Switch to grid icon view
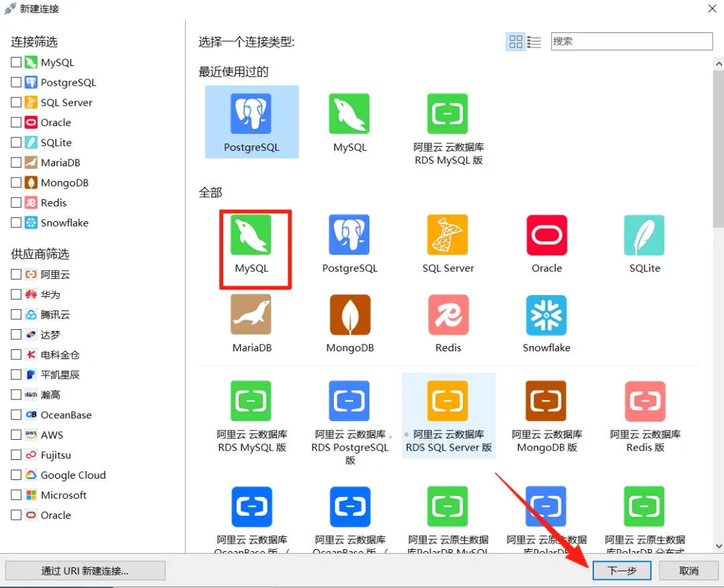724x588 pixels. coord(516,42)
